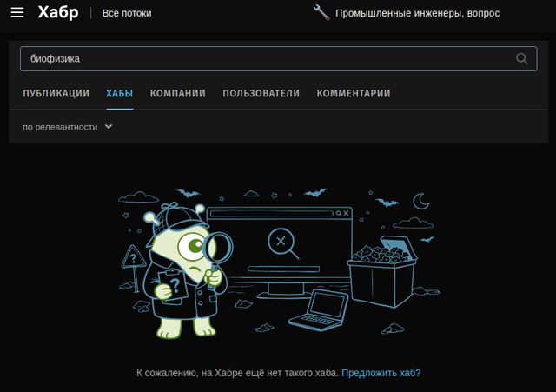556x392 pixels.
Task: Click the search magnifier icon in search field
Action: pos(521,58)
